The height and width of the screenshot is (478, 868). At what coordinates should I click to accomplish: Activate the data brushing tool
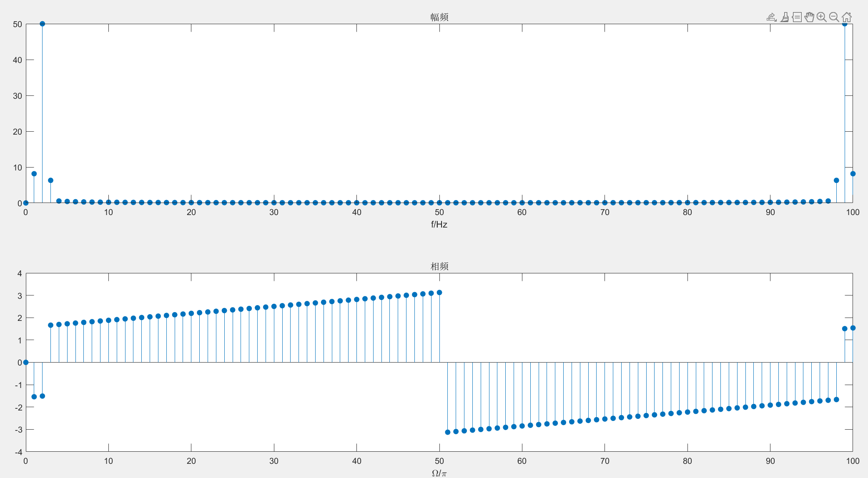click(784, 17)
